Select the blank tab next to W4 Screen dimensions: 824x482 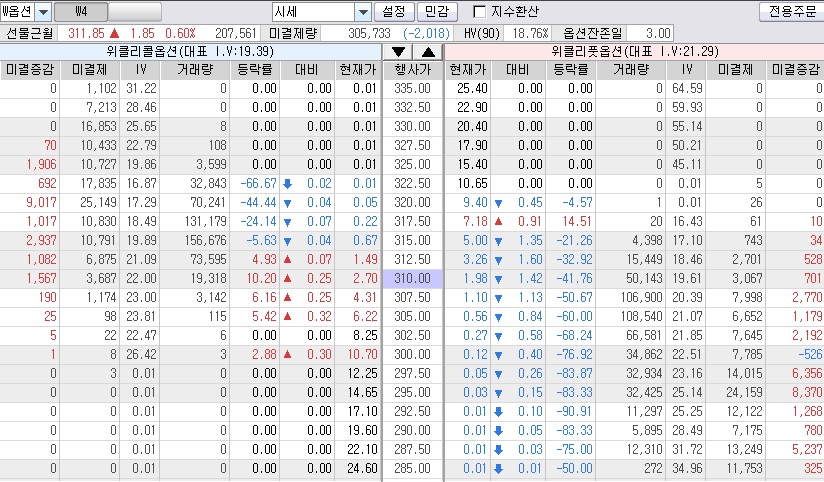point(135,12)
